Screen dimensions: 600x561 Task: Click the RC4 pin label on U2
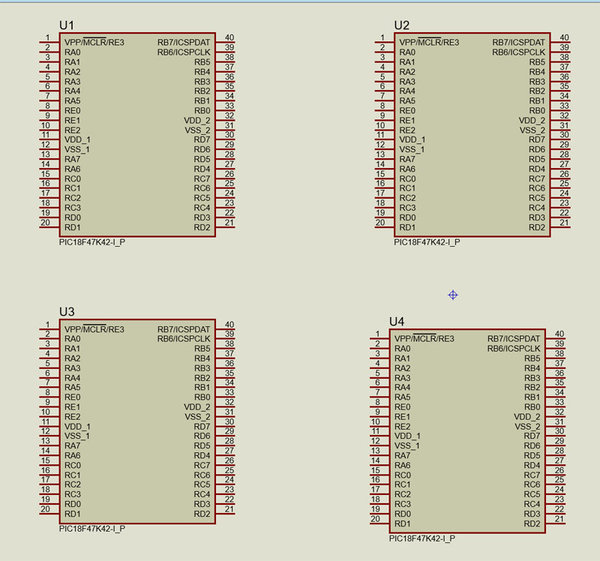click(537, 208)
